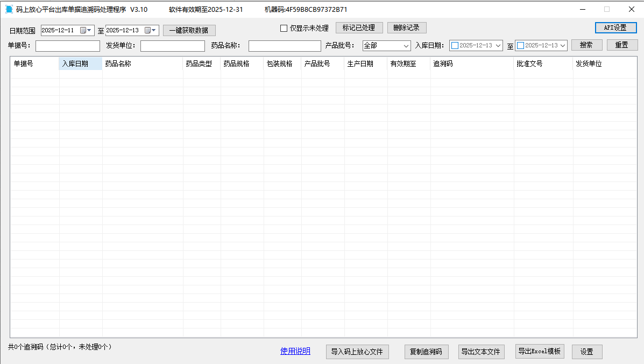Click 导出Excel模板 to export template

click(x=540, y=352)
